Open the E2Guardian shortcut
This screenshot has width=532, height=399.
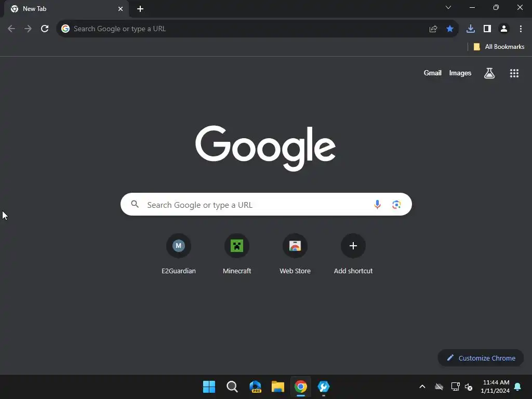tap(179, 254)
